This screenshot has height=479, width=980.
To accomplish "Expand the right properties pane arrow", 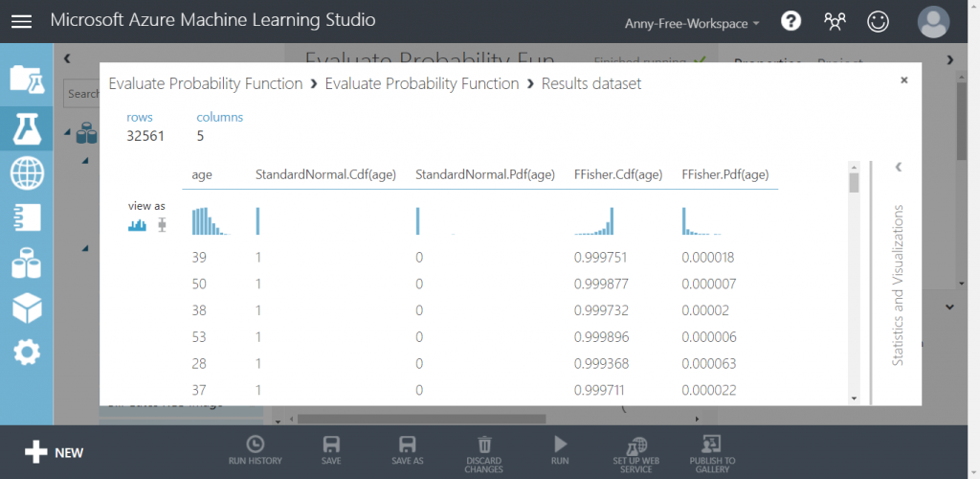I will (x=950, y=60).
